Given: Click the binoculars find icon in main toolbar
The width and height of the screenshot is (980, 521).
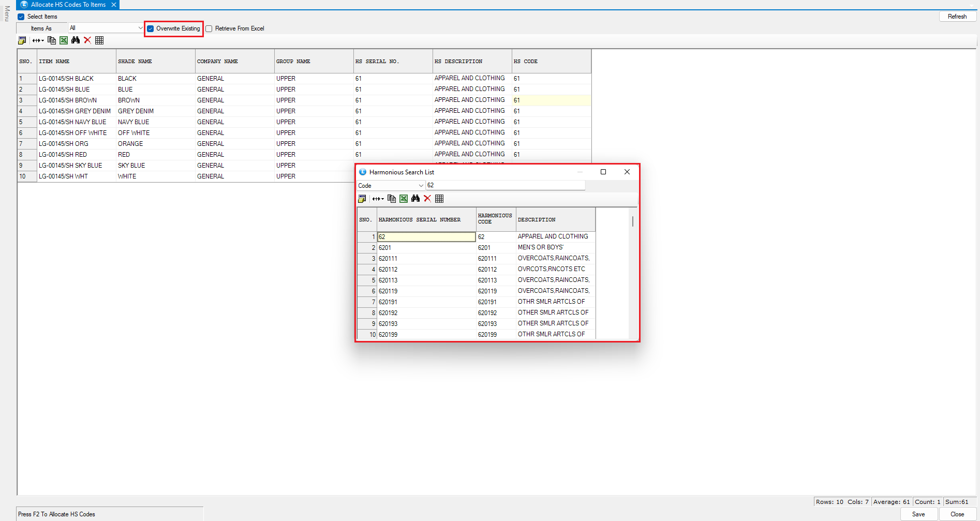Looking at the screenshot, I should point(76,40).
